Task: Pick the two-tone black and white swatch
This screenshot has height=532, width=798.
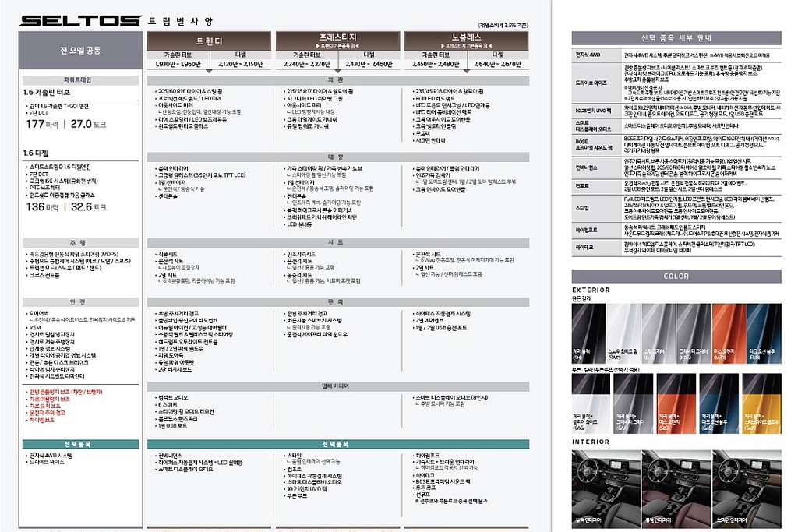Action: [591, 403]
